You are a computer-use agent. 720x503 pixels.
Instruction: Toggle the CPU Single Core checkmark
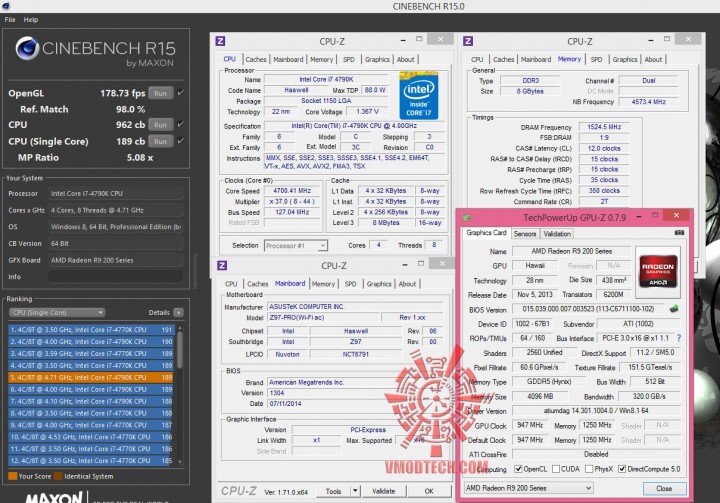click(x=181, y=141)
